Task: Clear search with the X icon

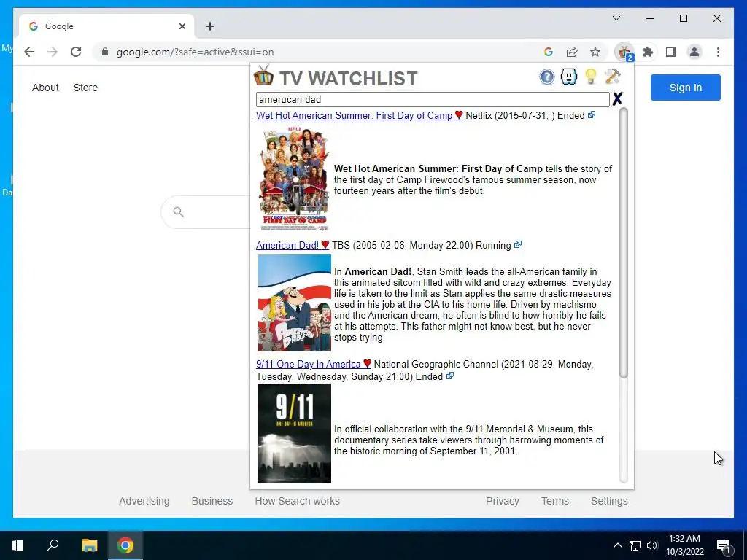Action: click(x=617, y=99)
